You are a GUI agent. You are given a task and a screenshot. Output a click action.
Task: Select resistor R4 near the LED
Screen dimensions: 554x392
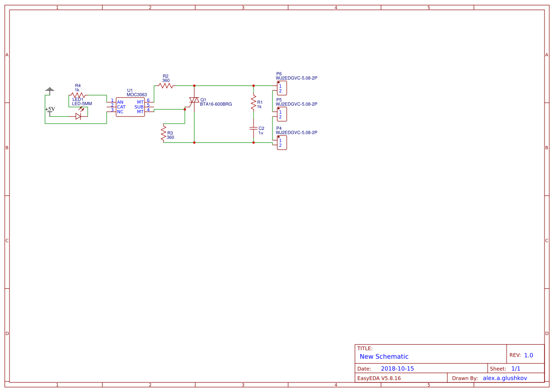tap(77, 94)
